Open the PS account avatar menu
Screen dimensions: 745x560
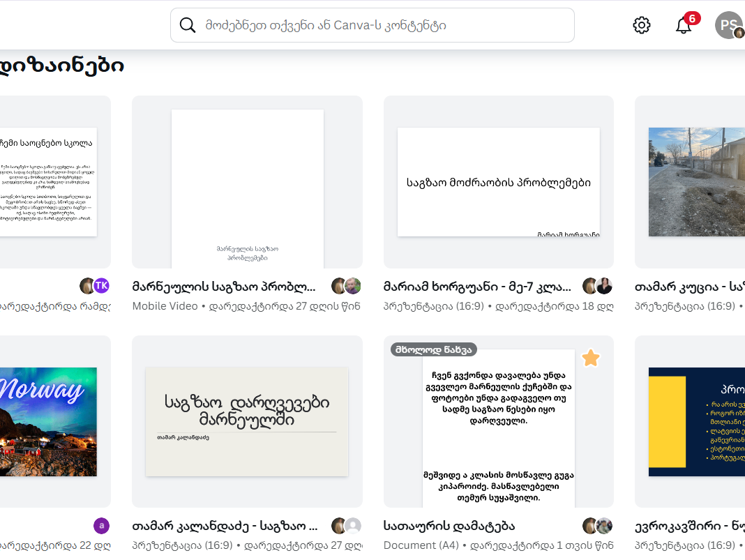pyautogui.click(x=729, y=25)
